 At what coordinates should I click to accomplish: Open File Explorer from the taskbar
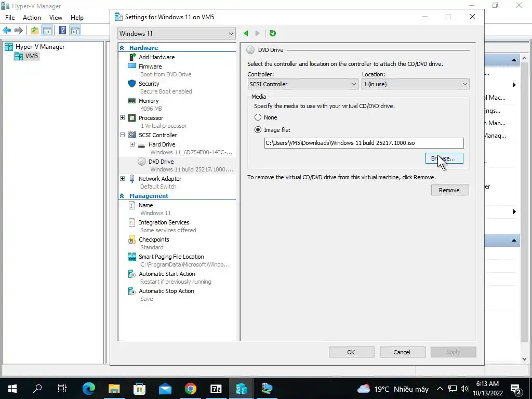114,389
